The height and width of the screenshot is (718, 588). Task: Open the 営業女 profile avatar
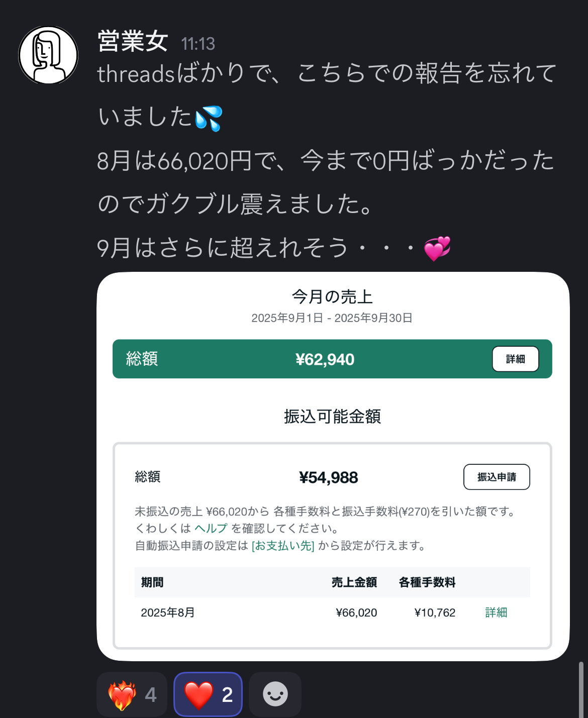48,55
